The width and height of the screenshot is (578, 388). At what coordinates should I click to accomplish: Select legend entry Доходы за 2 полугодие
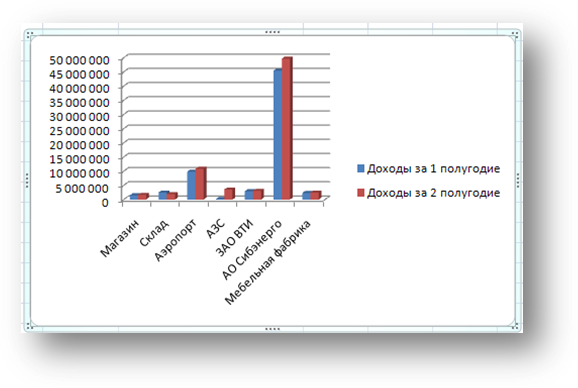pyautogui.click(x=429, y=193)
